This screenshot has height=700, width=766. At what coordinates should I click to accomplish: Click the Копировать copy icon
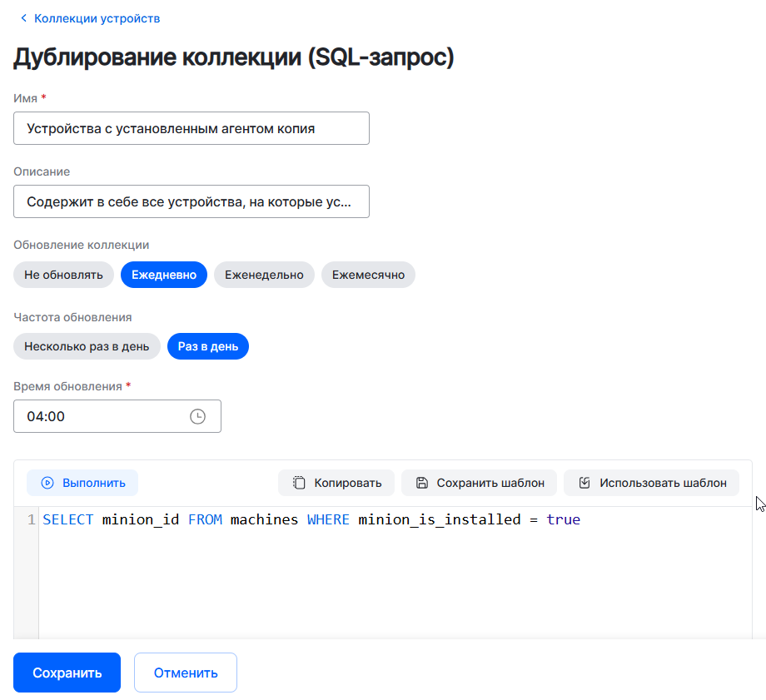click(299, 483)
